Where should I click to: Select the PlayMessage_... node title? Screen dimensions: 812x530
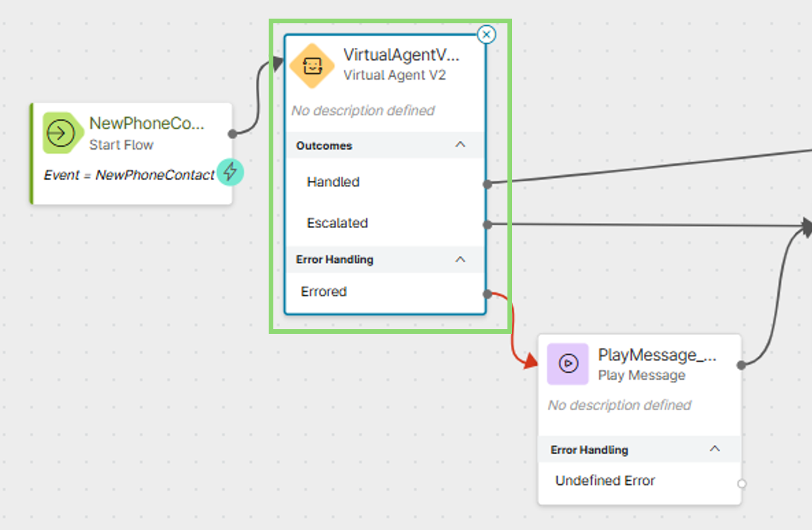click(657, 354)
